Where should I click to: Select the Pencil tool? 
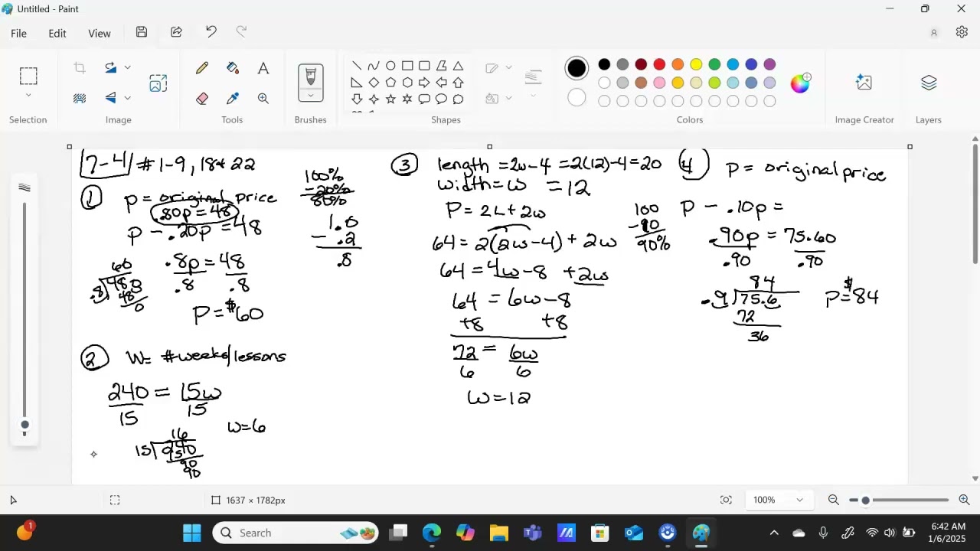click(x=202, y=68)
